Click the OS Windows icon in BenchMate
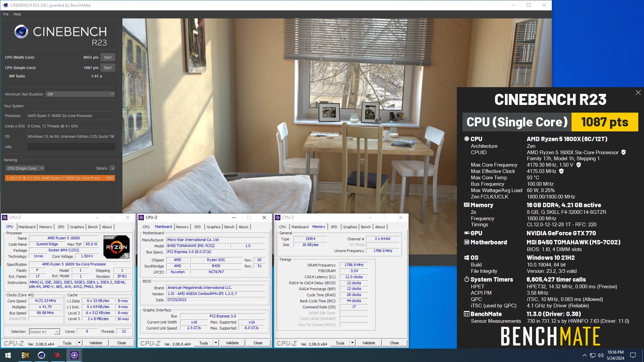The height and width of the screenshot is (362, 644). click(466, 257)
